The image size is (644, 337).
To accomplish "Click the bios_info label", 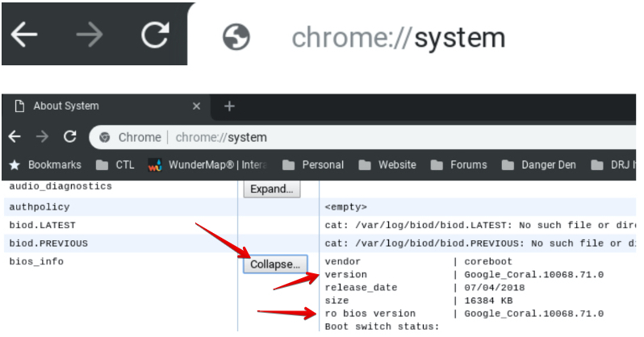I will click(x=36, y=261).
